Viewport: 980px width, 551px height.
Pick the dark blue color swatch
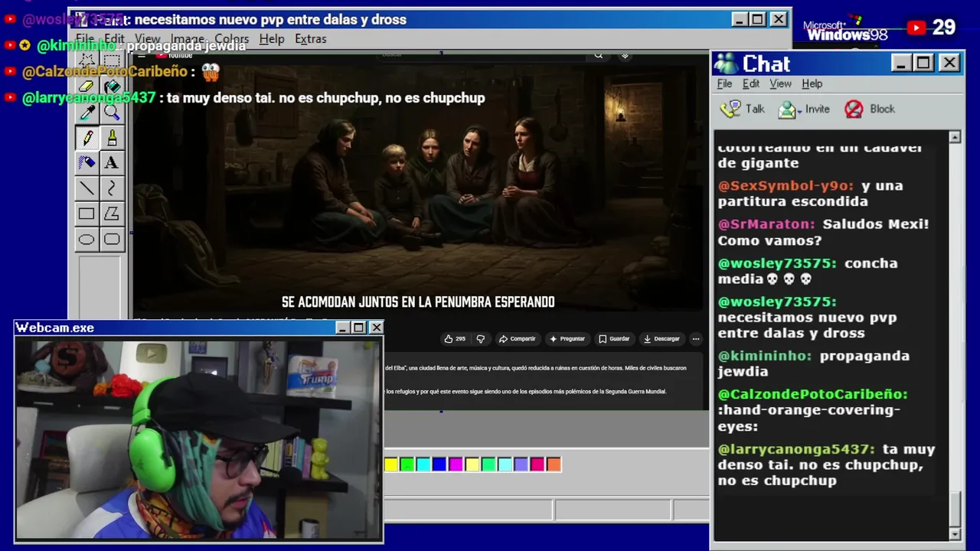[439, 464]
